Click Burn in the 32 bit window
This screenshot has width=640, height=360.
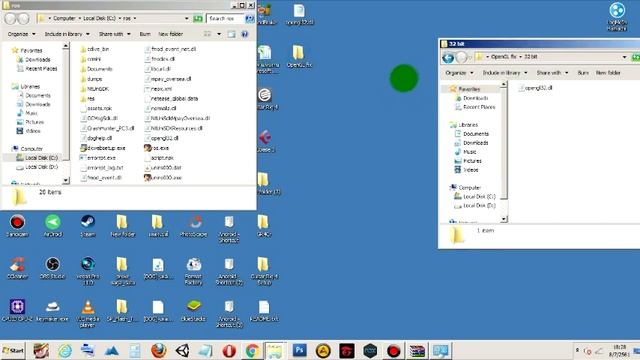coord(583,73)
